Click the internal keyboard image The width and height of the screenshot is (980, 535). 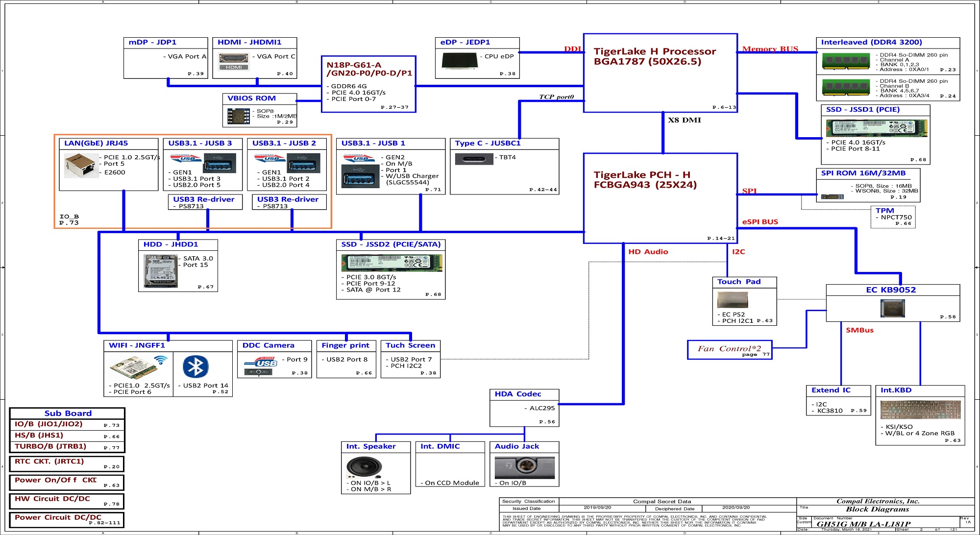pyautogui.click(x=920, y=410)
